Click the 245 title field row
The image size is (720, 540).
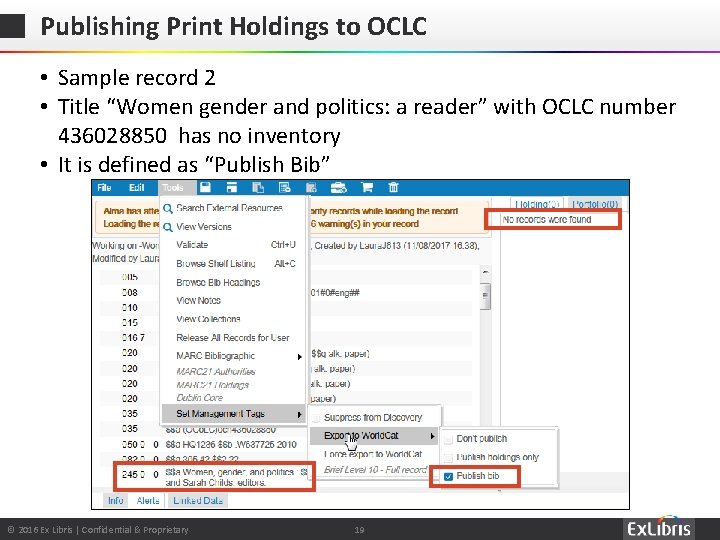(214, 477)
